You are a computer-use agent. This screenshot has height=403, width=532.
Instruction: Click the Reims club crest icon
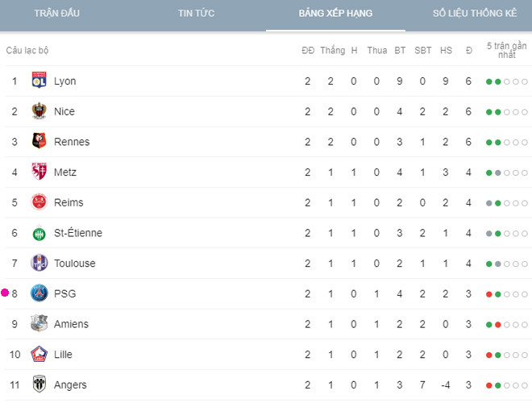(39, 202)
